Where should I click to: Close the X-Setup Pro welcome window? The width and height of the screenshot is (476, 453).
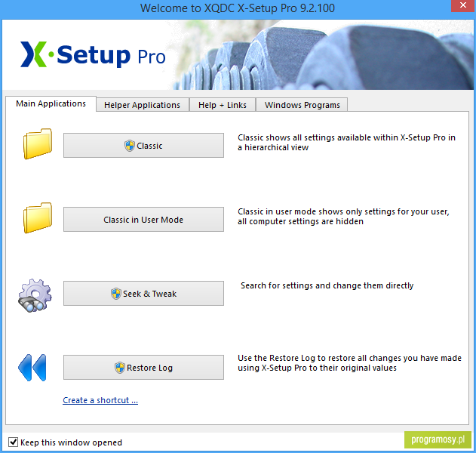[x=463, y=5]
